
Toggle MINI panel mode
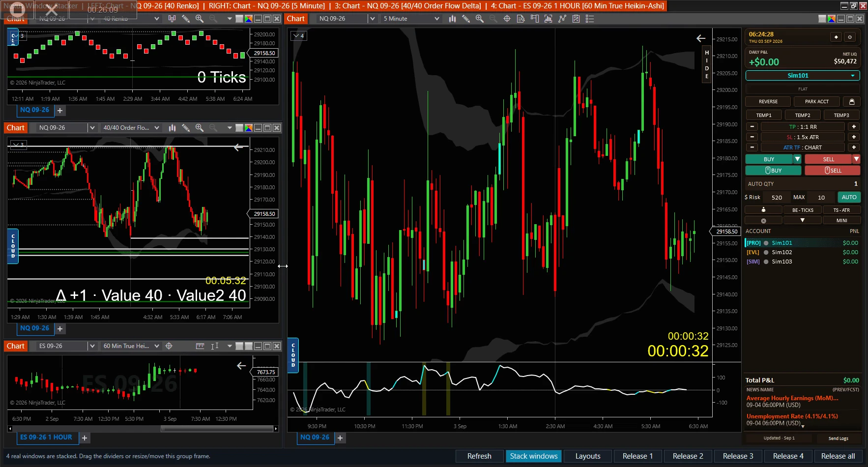coord(841,221)
